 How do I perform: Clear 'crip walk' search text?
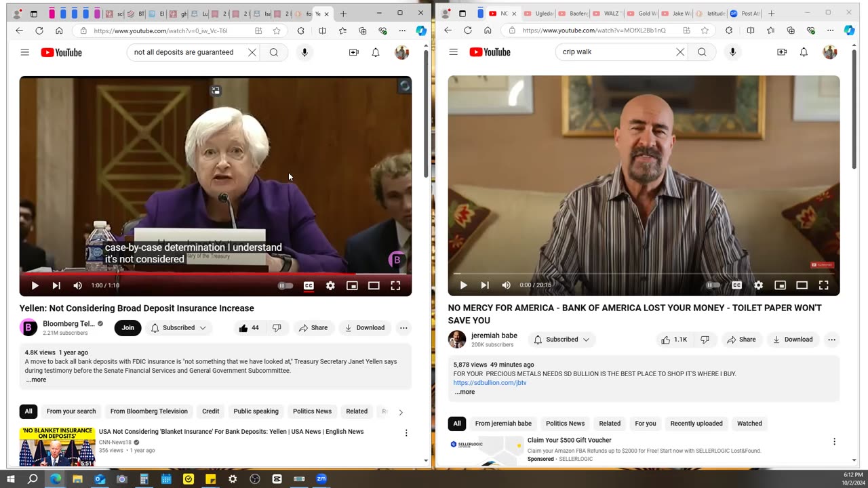pos(680,52)
